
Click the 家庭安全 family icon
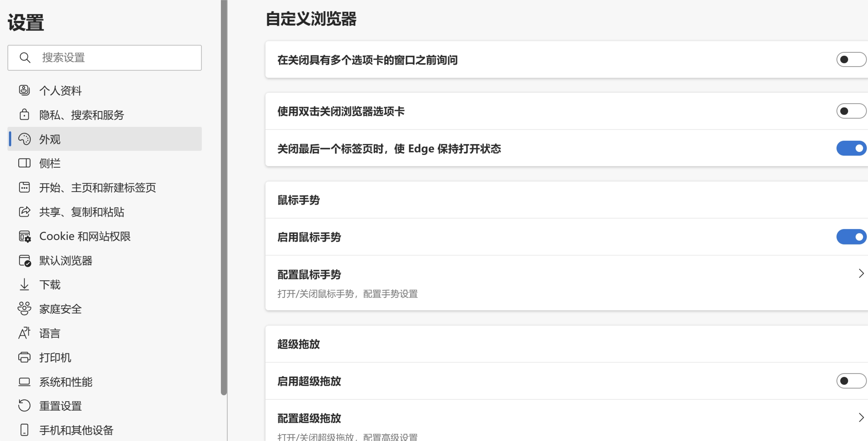tap(24, 309)
